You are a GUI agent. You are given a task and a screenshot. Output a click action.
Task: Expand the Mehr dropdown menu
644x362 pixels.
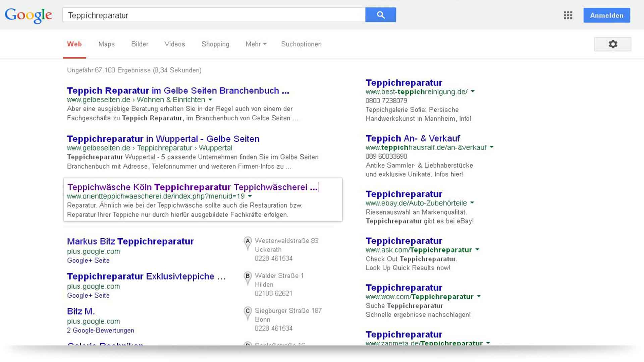(256, 44)
